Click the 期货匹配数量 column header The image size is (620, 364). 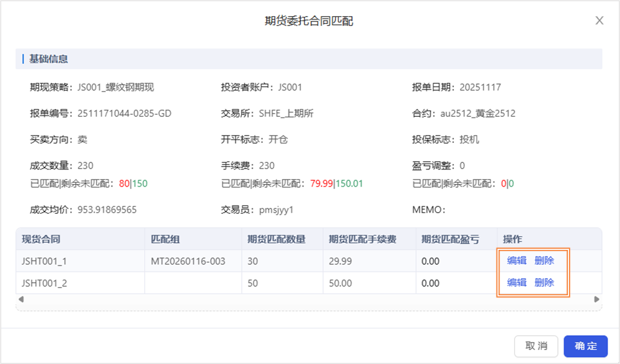(x=276, y=239)
